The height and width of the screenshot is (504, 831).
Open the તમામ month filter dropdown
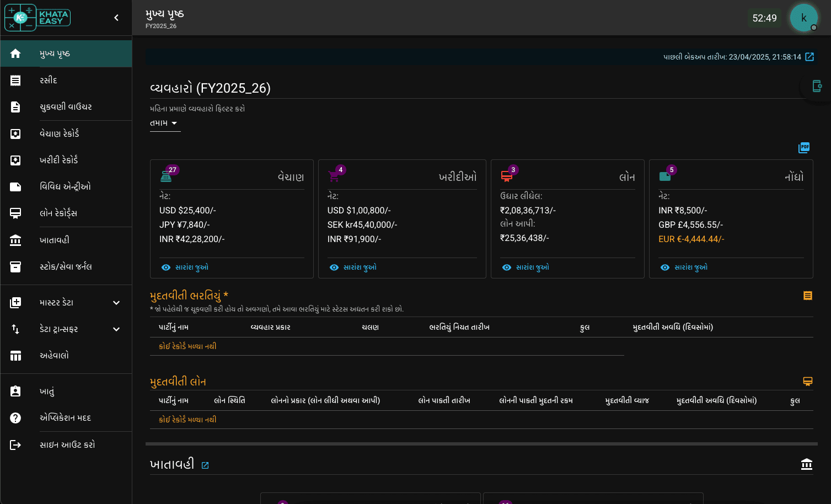(x=164, y=123)
